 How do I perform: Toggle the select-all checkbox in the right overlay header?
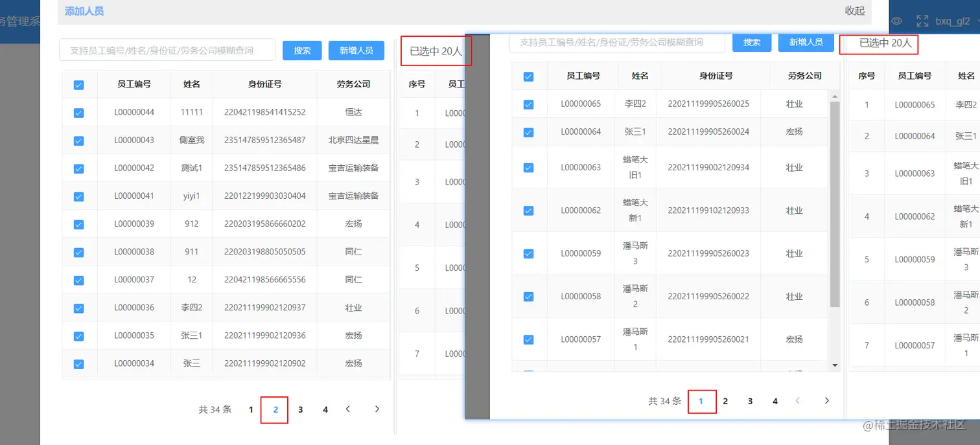528,76
